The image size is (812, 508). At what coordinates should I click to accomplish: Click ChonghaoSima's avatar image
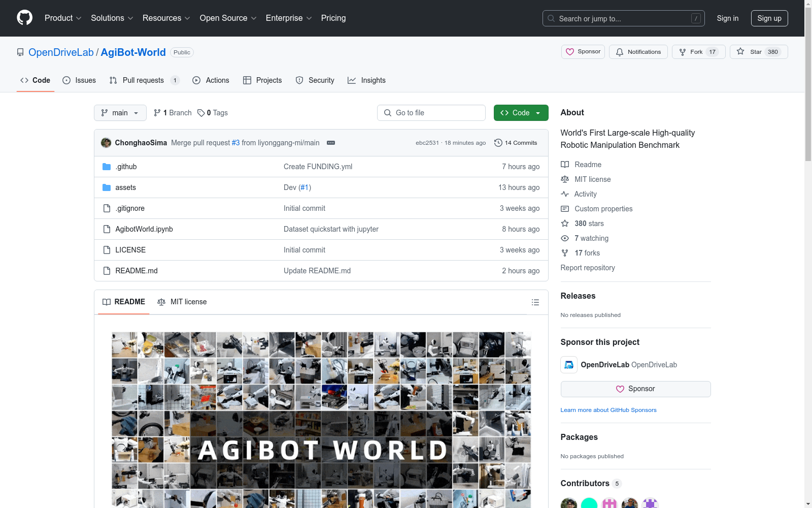106,143
